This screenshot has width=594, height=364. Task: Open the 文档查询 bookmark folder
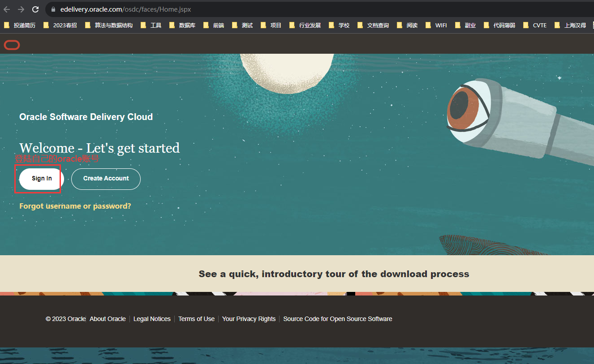click(x=373, y=26)
